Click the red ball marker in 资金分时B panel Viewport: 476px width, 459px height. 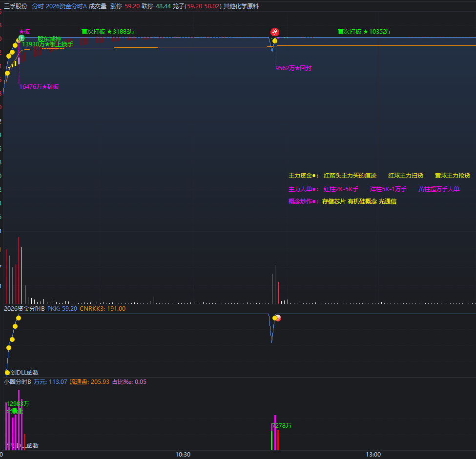click(x=278, y=318)
